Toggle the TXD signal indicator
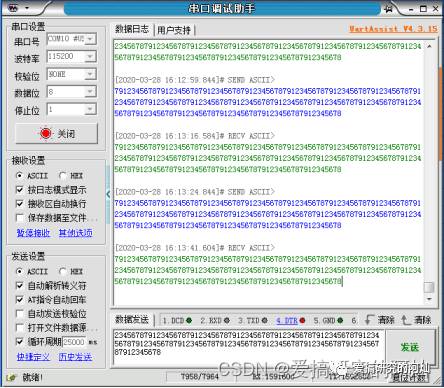 253,321
